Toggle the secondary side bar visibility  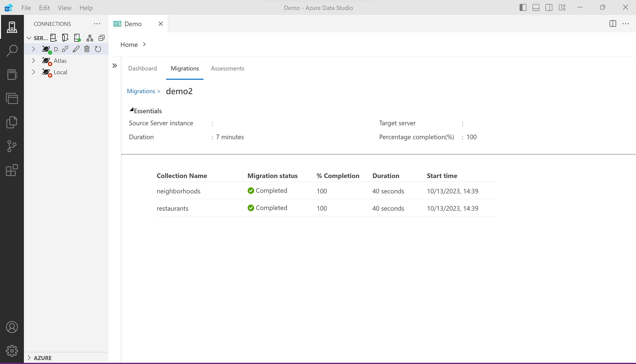[x=549, y=7]
